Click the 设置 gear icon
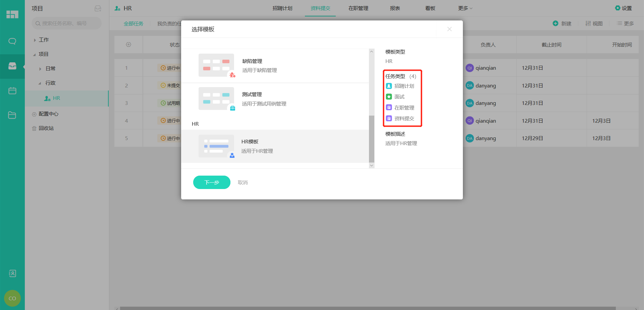Image resolution: width=644 pixels, height=310 pixels. [618, 8]
